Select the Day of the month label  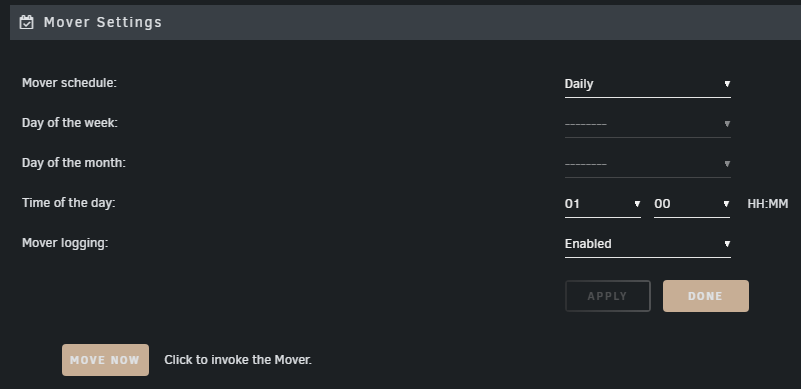click(x=74, y=163)
